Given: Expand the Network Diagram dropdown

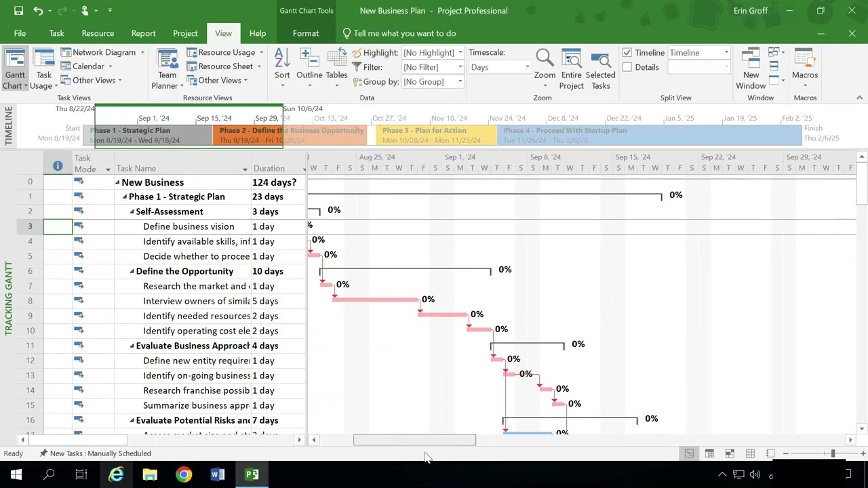Looking at the screenshot, I should coord(142,52).
